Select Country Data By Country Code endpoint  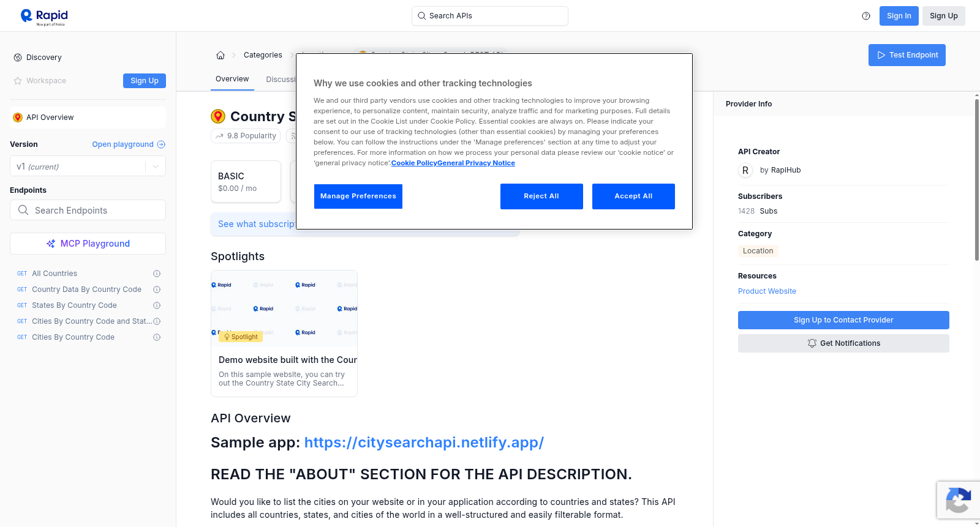pos(88,290)
